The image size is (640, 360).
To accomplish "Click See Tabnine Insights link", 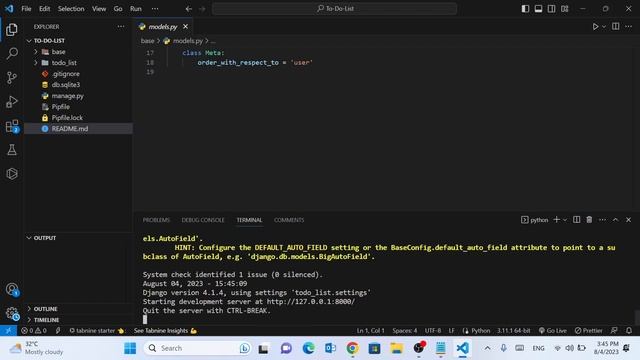I will 165,331.
